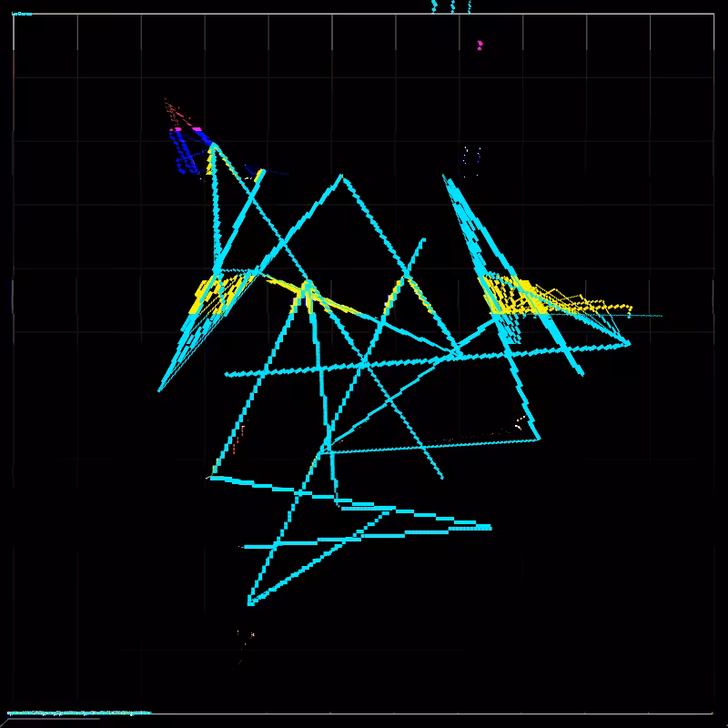The height and width of the screenshot is (728, 728).
Task: Select the white dot cluster right of the center top
Action: (471, 161)
